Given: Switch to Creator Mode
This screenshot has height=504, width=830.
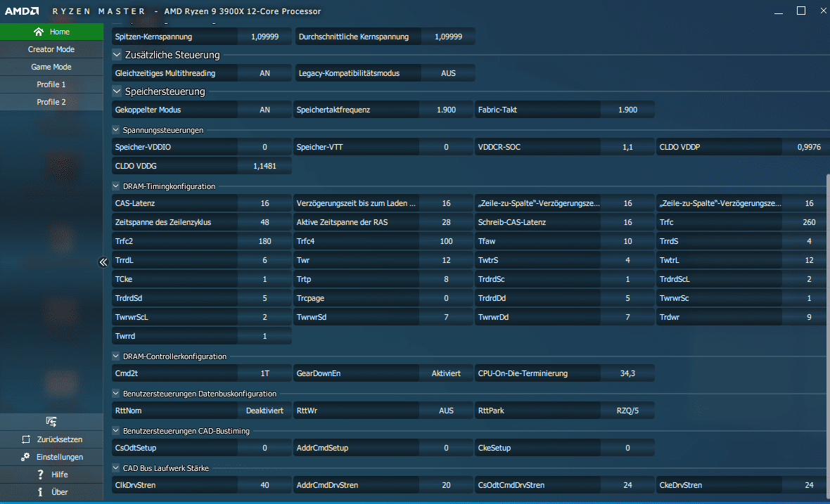Looking at the screenshot, I should [x=51, y=49].
